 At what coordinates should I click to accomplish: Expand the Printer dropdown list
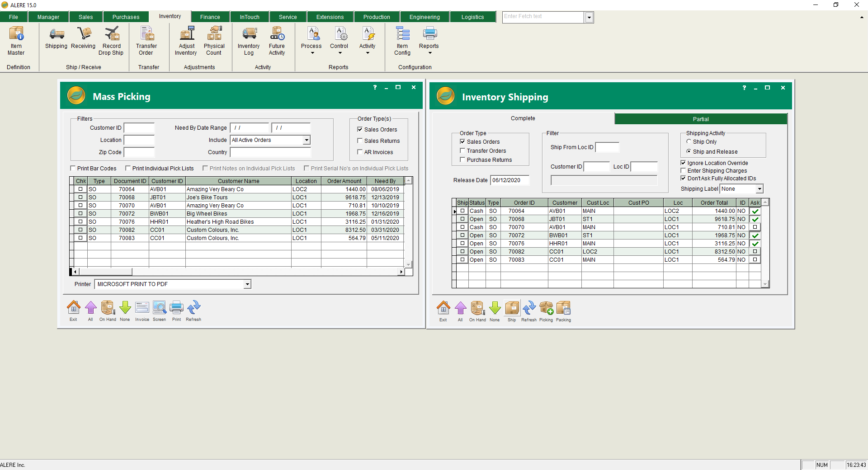pyautogui.click(x=247, y=284)
